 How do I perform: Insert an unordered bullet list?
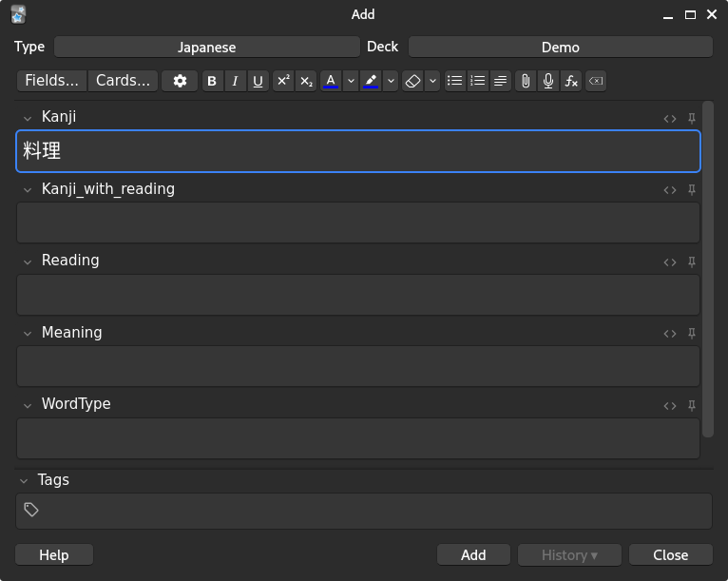pos(455,82)
